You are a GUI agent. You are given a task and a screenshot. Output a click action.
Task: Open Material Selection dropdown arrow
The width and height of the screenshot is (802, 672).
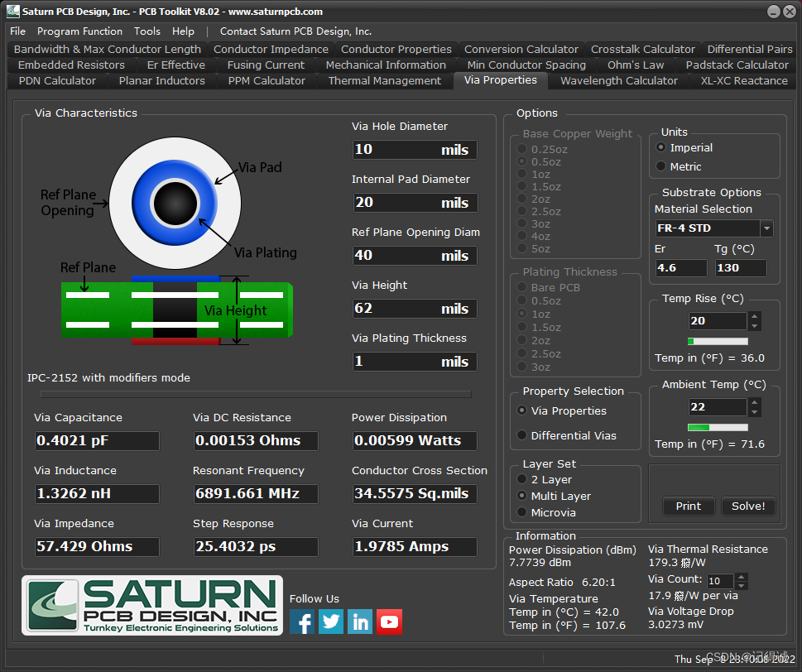click(766, 228)
